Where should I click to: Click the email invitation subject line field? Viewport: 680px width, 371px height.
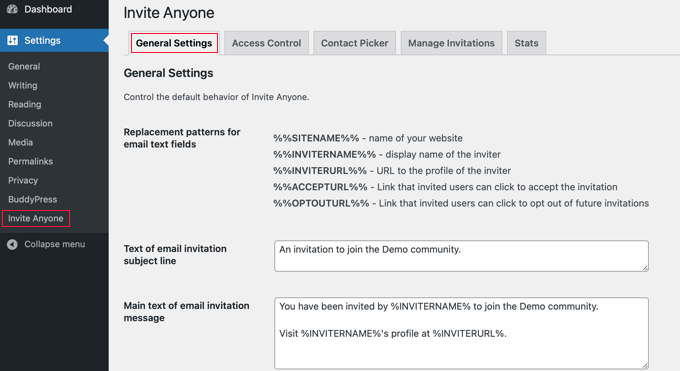[461, 256]
